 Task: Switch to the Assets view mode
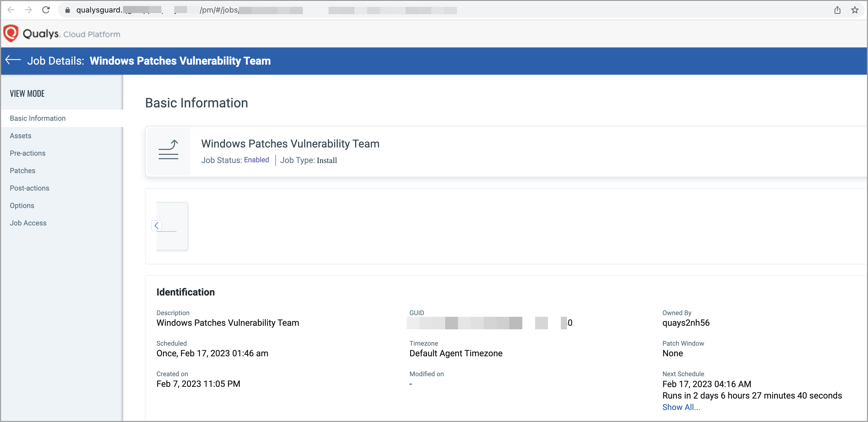pyautogui.click(x=20, y=135)
